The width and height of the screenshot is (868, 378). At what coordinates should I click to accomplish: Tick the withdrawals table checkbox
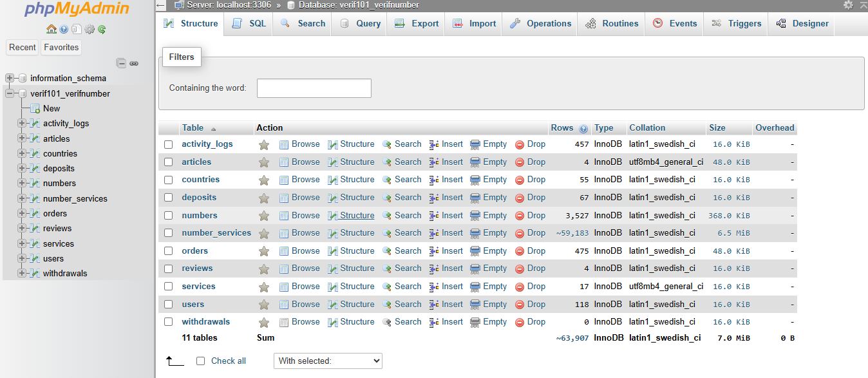click(168, 322)
